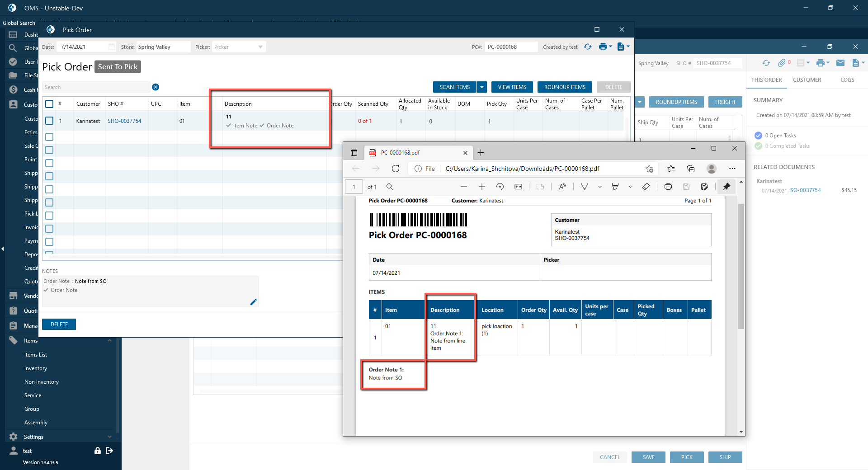Open the date calendar picker

(112, 47)
